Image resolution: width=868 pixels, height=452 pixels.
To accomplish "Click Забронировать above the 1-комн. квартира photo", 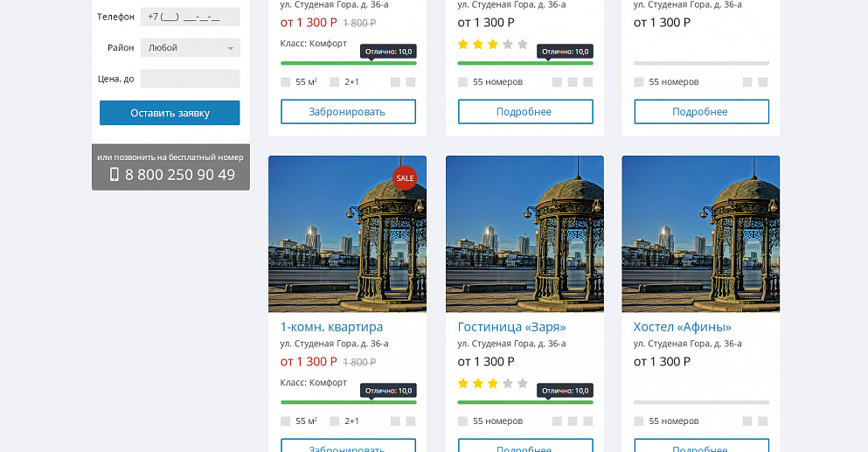I will click(x=348, y=112).
